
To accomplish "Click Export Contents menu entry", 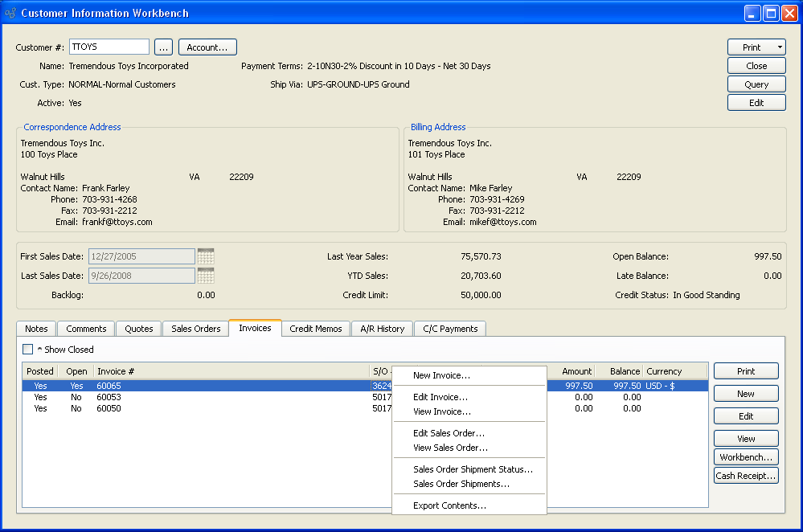I will (x=449, y=505).
